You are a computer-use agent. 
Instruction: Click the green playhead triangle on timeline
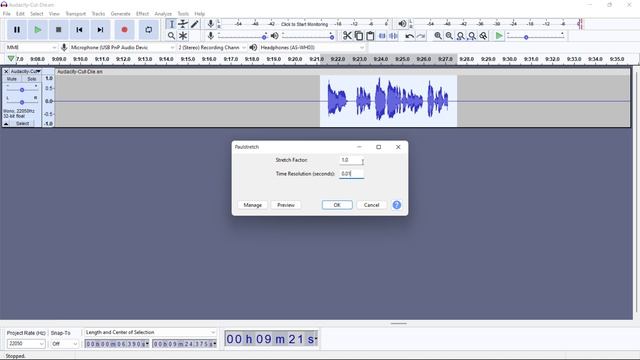pyautogui.click(x=11, y=59)
